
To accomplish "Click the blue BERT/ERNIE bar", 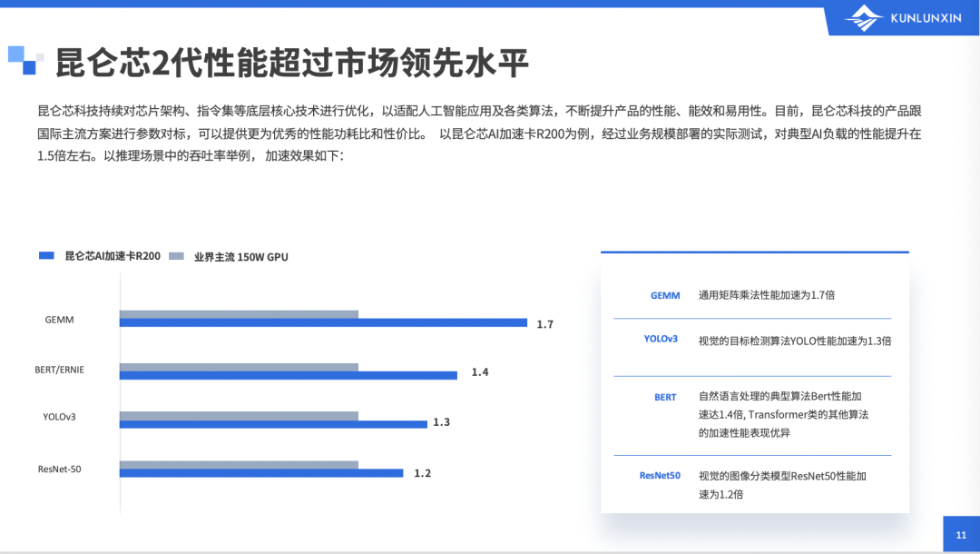I will coord(289,375).
